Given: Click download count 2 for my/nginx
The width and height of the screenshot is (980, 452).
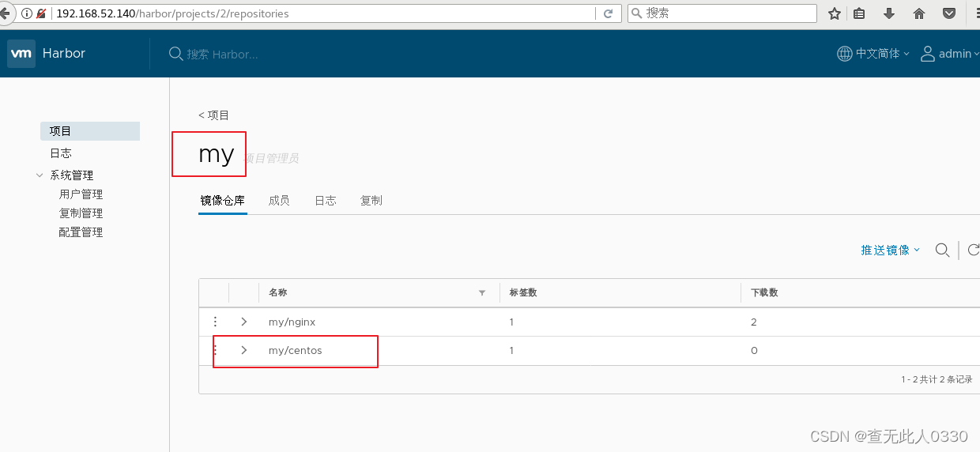Looking at the screenshot, I should 754,322.
